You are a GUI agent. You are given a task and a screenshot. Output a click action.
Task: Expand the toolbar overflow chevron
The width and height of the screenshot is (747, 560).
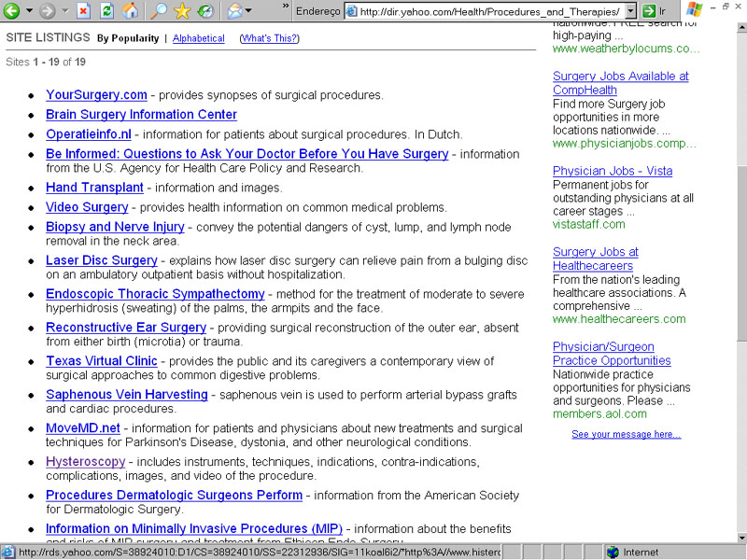pyautogui.click(x=285, y=7)
